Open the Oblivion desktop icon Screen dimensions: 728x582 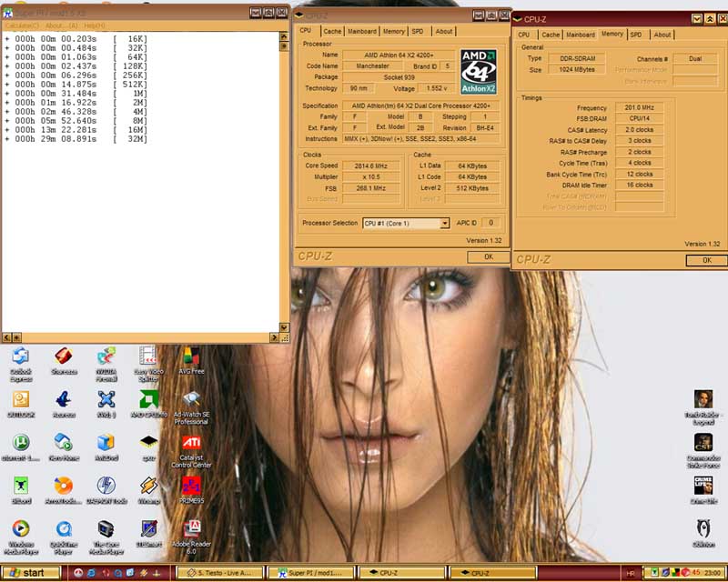[703, 528]
